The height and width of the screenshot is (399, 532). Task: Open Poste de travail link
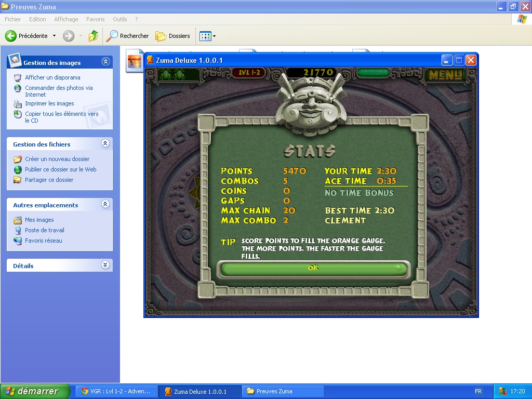click(x=45, y=230)
